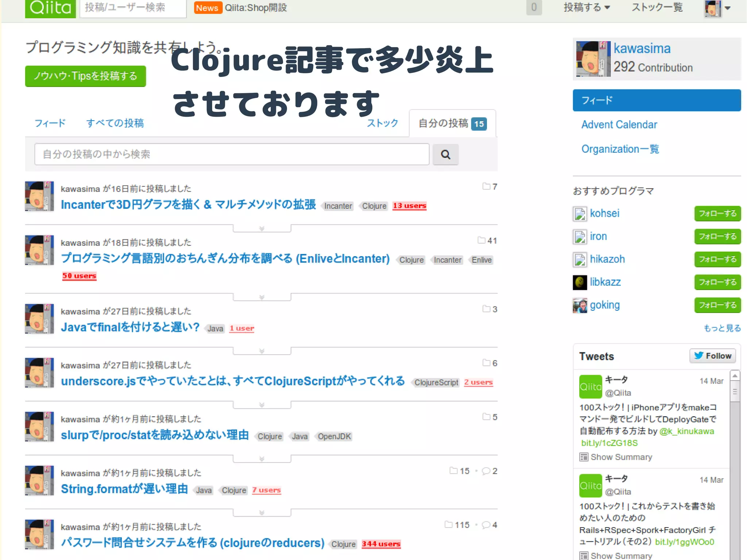Follow libkazz with フォローする button
This screenshot has height=560, width=747.
[x=717, y=282]
